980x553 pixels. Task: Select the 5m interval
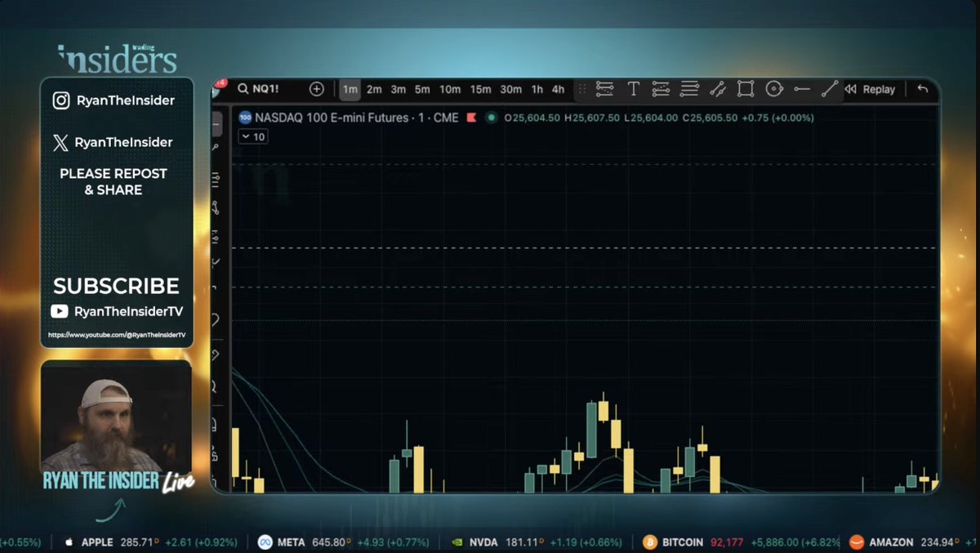point(422,89)
